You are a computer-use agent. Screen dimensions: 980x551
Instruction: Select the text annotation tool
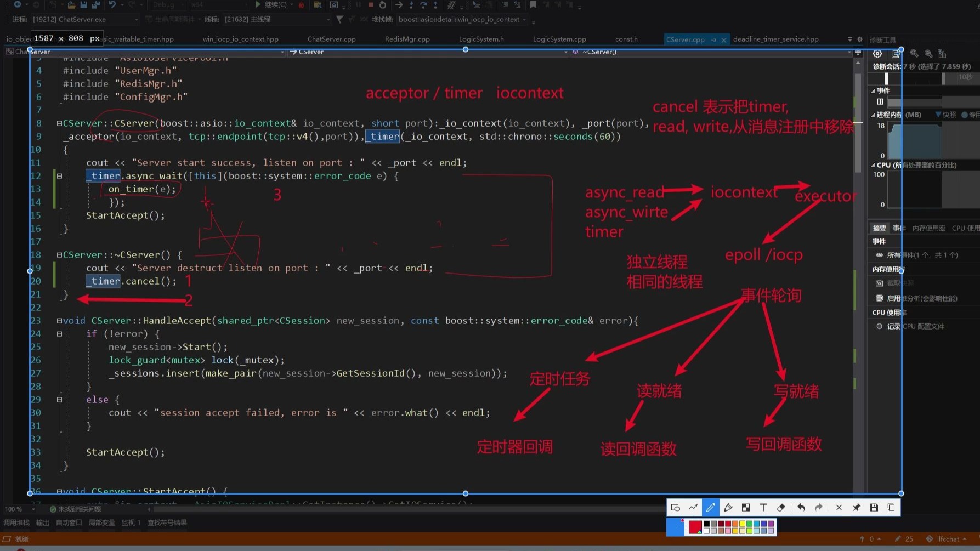click(x=763, y=508)
